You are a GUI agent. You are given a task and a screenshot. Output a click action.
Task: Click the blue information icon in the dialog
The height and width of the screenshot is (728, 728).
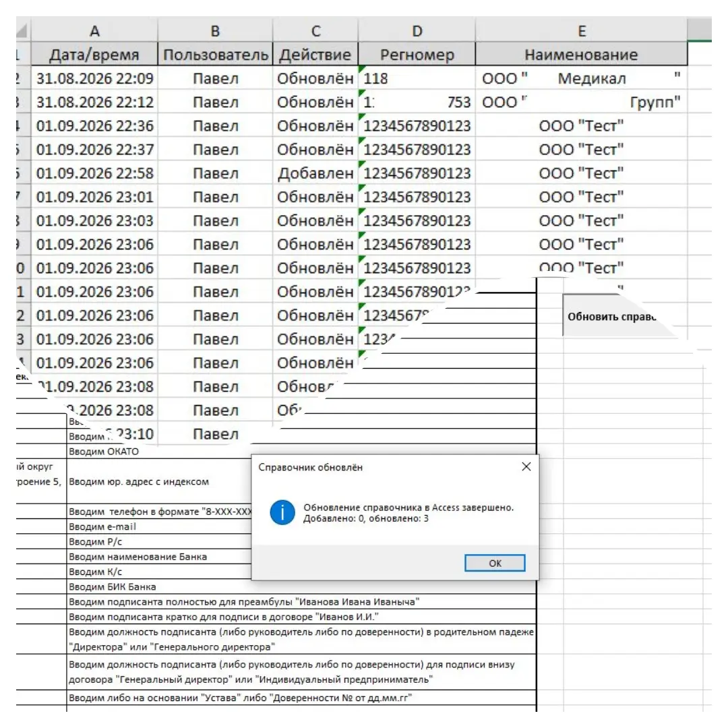pos(282,512)
